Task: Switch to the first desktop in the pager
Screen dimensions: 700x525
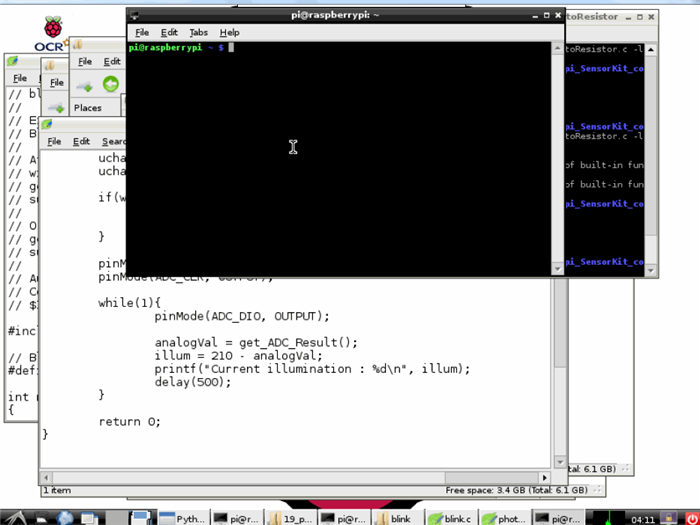Action: 116,518
